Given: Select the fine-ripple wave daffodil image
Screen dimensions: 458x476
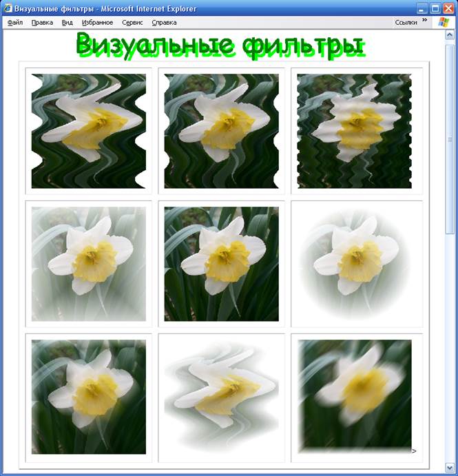Looking at the screenshot, I should point(355,131).
